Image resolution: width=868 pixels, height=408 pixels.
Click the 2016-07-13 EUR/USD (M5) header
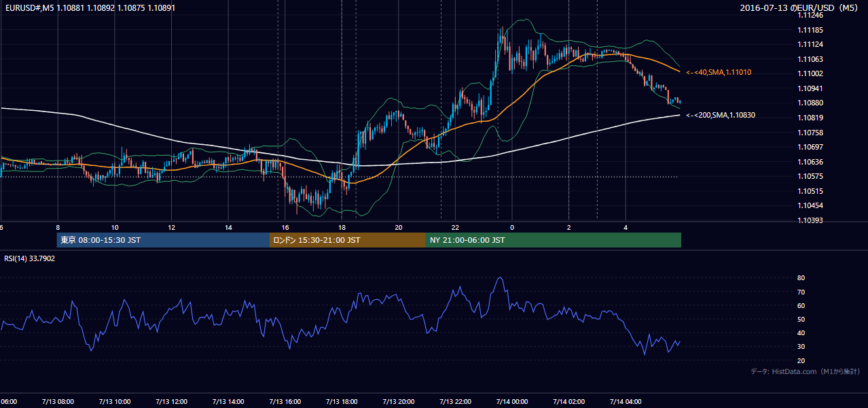[799, 7]
